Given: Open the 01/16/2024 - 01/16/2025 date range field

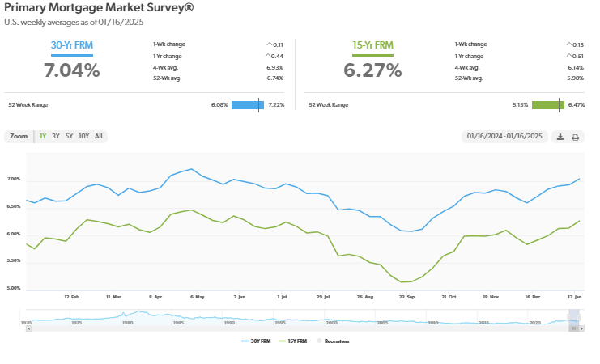Looking at the screenshot, I should click(x=504, y=137).
